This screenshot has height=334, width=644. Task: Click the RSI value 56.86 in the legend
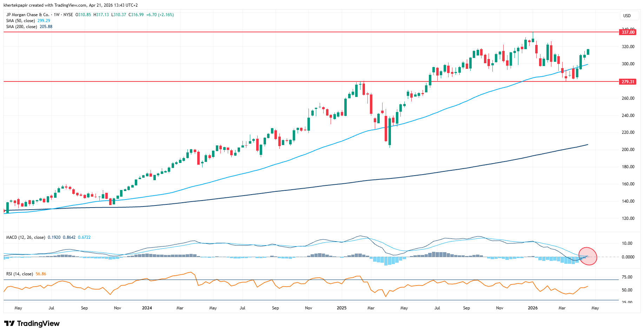tap(41, 274)
